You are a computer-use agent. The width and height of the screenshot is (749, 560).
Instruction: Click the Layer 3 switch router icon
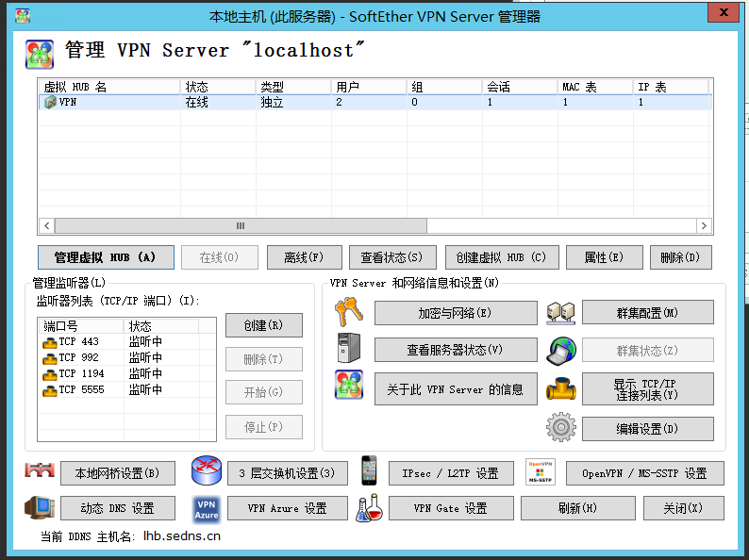pyautogui.click(x=207, y=470)
